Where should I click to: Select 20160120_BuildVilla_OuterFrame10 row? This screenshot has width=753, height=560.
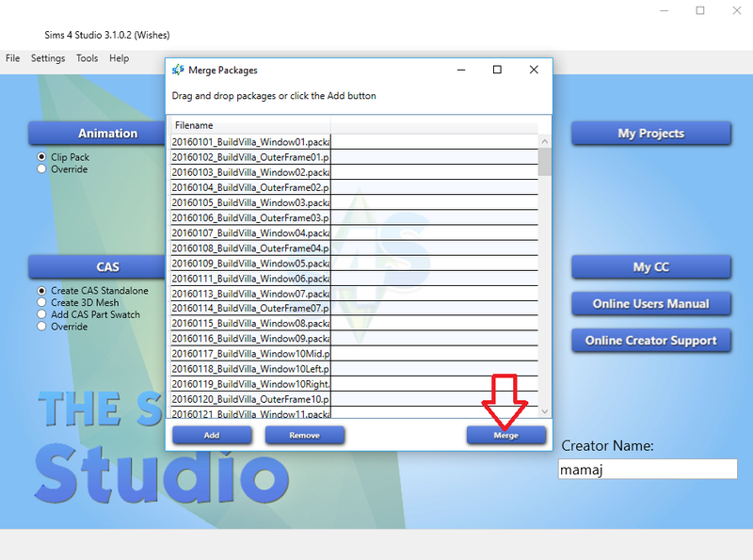coord(354,399)
